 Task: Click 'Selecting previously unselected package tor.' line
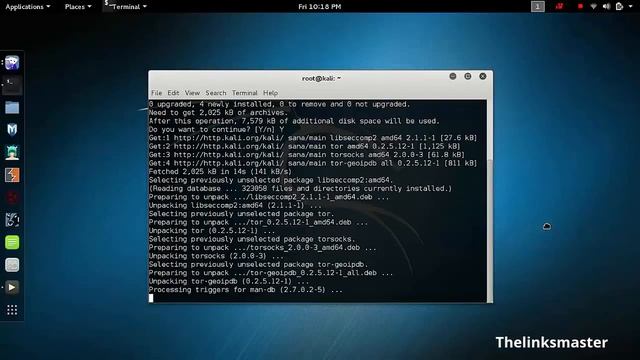(242, 214)
